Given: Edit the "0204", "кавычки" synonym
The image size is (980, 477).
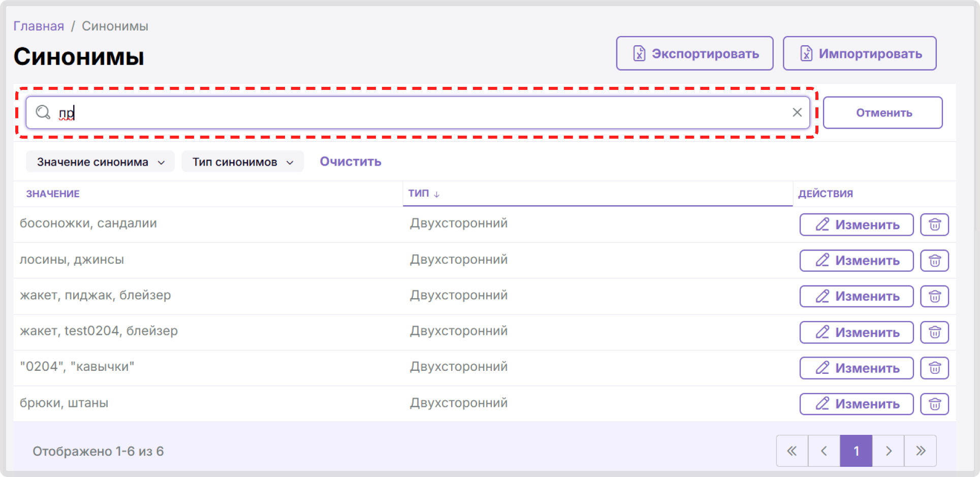Looking at the screenshot, I should pos(857,368).
